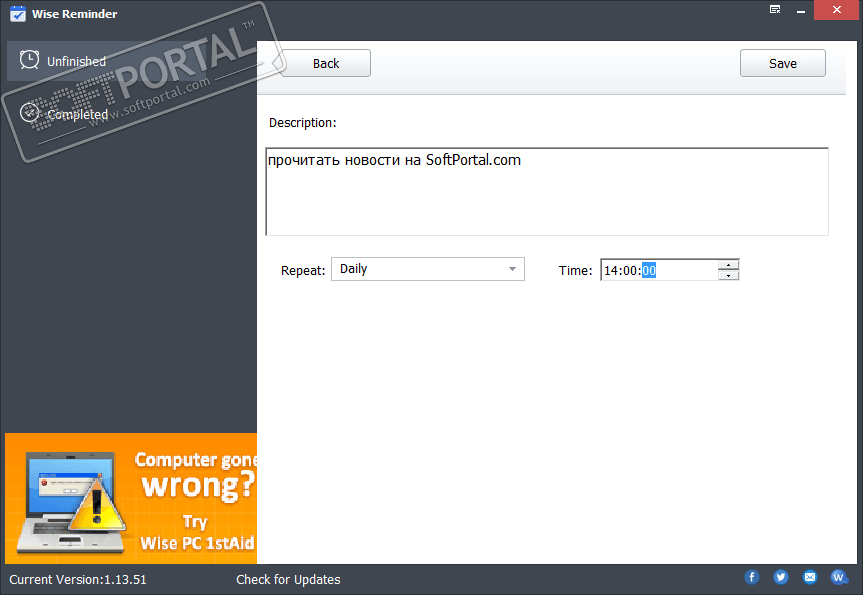Open the Completed reminders tab

[x=132, y=114]
